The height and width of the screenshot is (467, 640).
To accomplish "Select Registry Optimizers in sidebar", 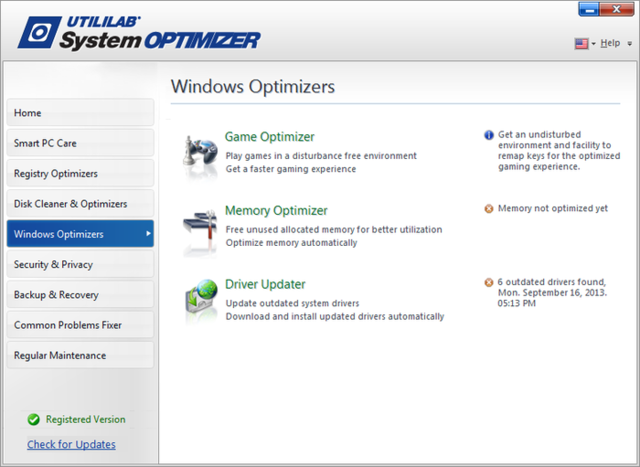I will [80, 173].
